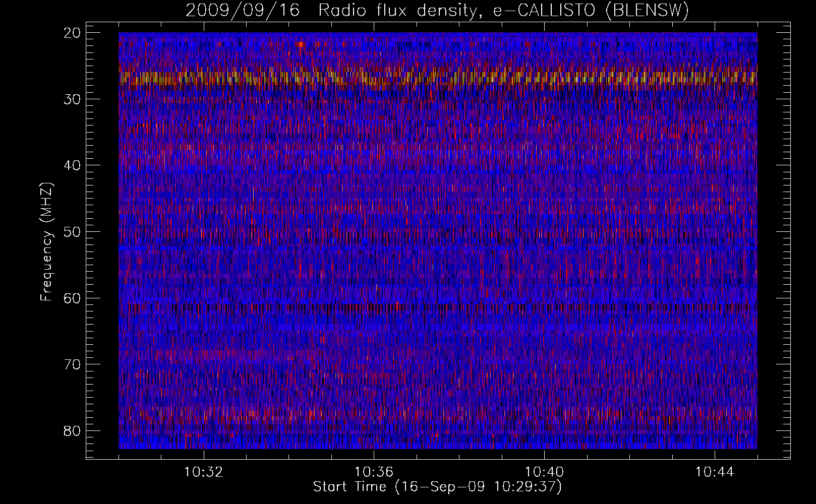
Task: Click the bright yellow interference band near 27 MHz
Action: 438,78
